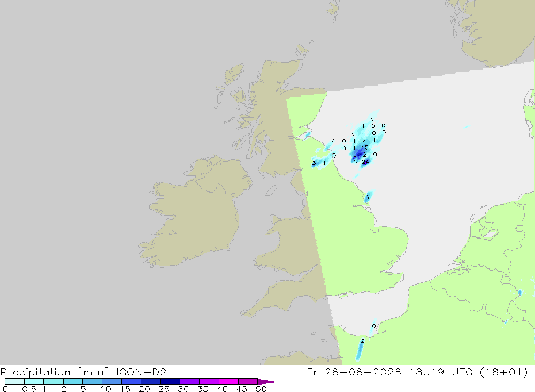Click the '(18+01)' forecast step text
Image resolution: width=535 pixels, height=392 pixels.
504,372
